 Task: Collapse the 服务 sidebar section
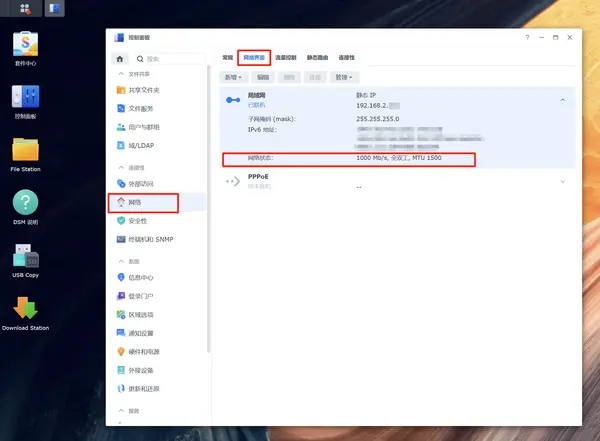click(x=121, y=410)
